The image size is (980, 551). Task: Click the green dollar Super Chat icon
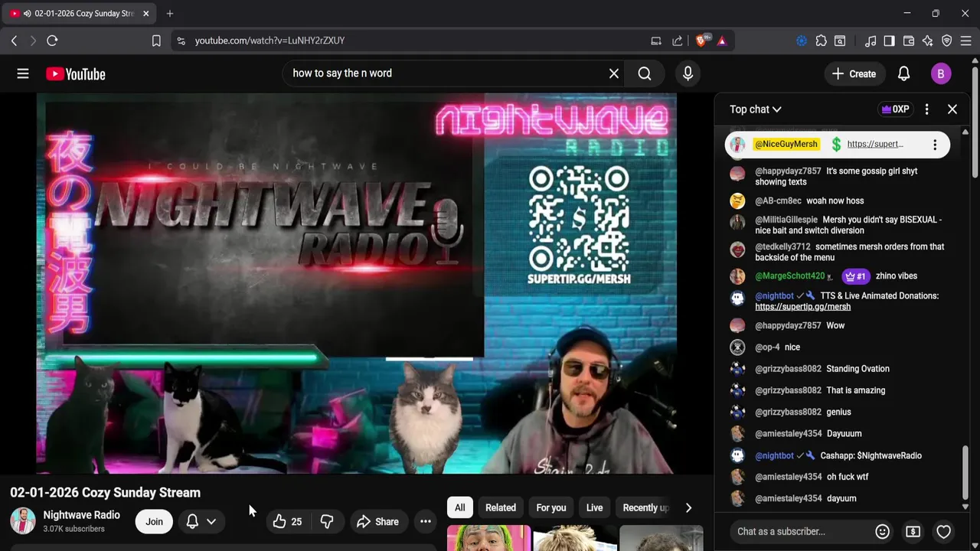(x=836, y=144)
